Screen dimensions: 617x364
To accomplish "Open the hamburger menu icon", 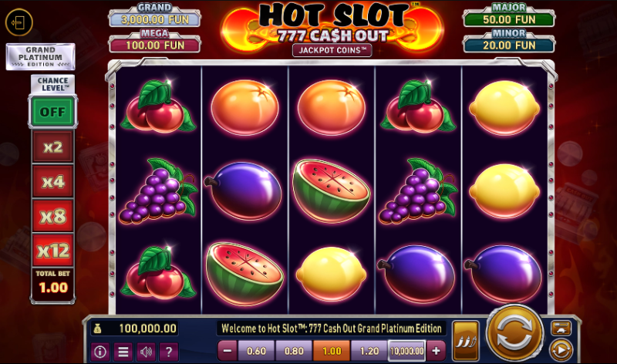I will coord(123,352).
